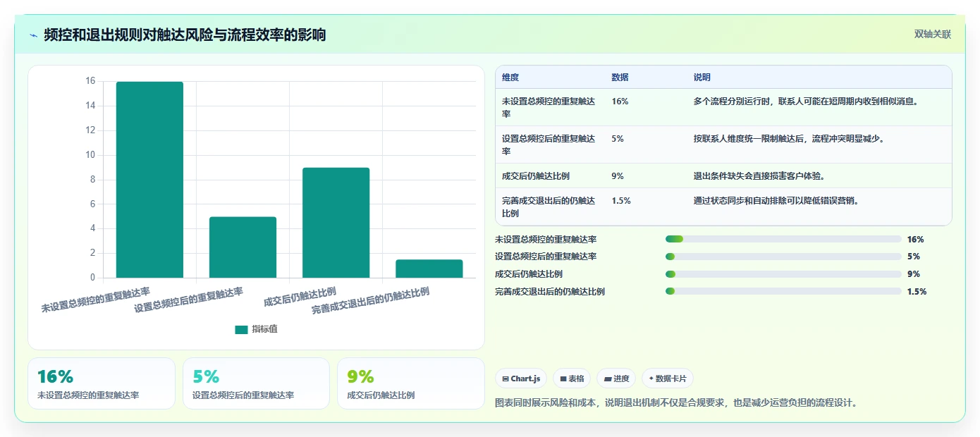Click the 9% progress bar
Screen dimensions: 980x437
click(x=783, y=274)
